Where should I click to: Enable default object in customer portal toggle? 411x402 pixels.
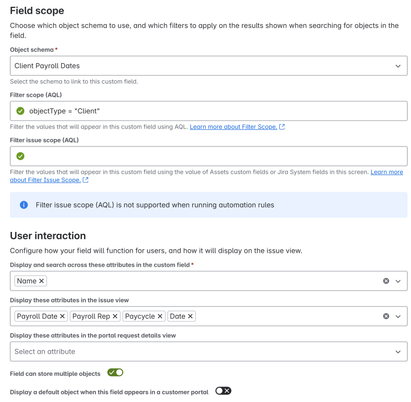(x=223, y=391)
